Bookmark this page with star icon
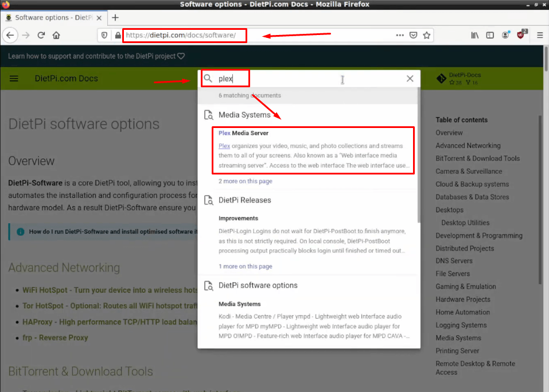549x392 pixels. coord(426,35)
